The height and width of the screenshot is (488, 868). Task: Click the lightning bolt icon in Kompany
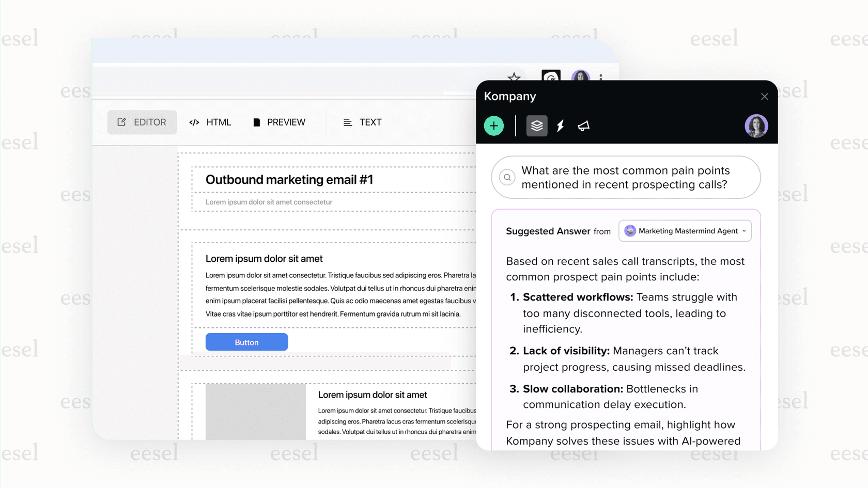point(560,125)
